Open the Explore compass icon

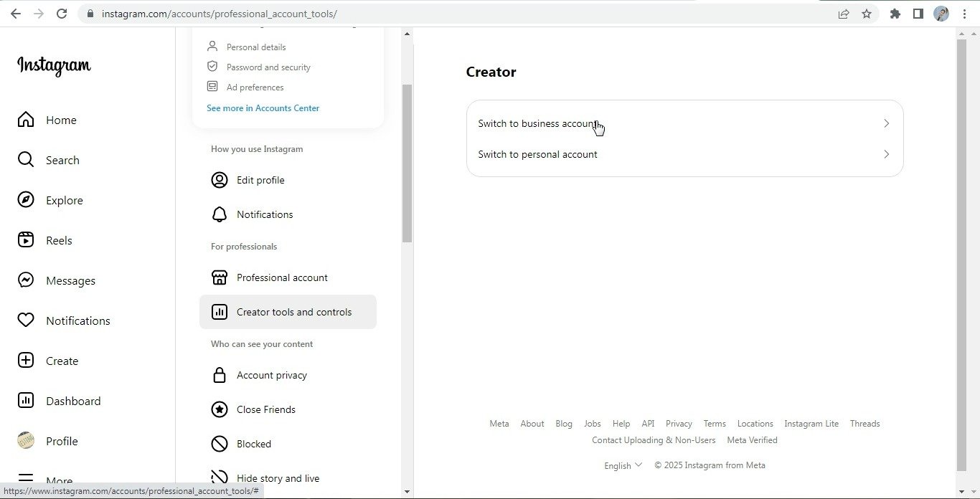pyautogui.click(x=26, y=199)
